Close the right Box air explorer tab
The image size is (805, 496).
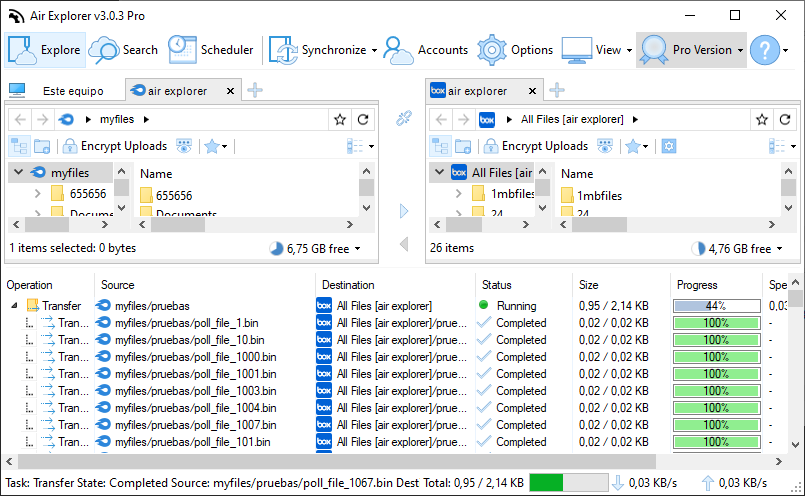tap(532, 91)
